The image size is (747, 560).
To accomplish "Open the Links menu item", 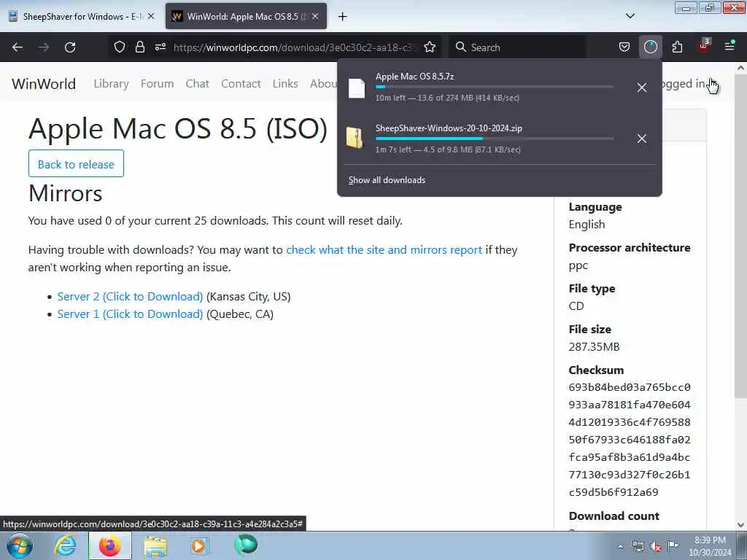I will [285, 84].
